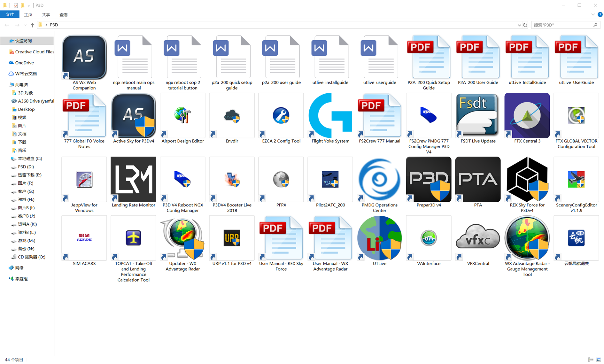
Task: Click the P3D breadcrumb in address bar
Action: [54, 25]
